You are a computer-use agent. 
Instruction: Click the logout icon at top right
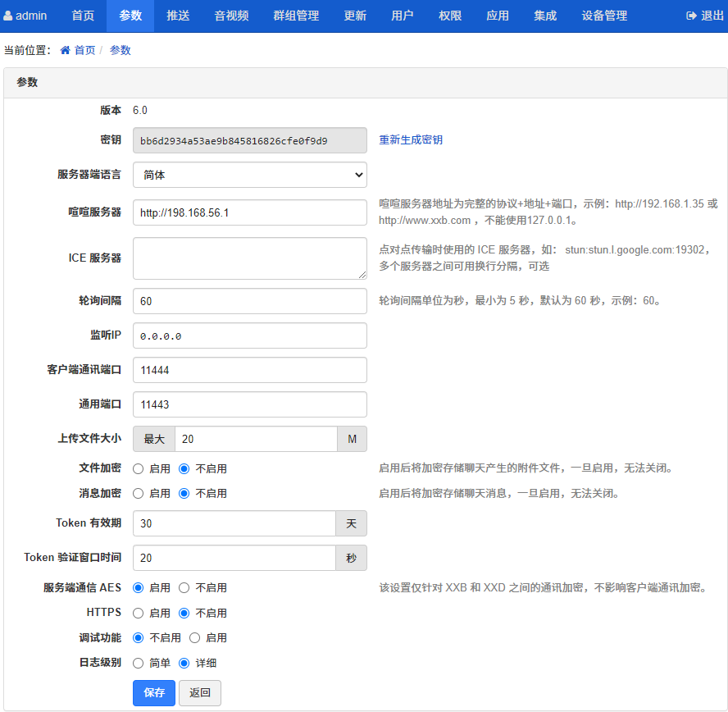pyautogui.click(x=691, y=16)
